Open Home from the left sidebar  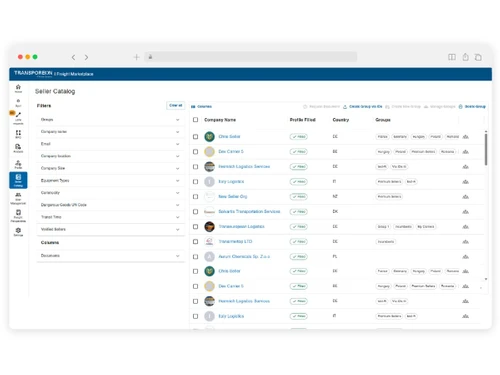pos(18,88)
